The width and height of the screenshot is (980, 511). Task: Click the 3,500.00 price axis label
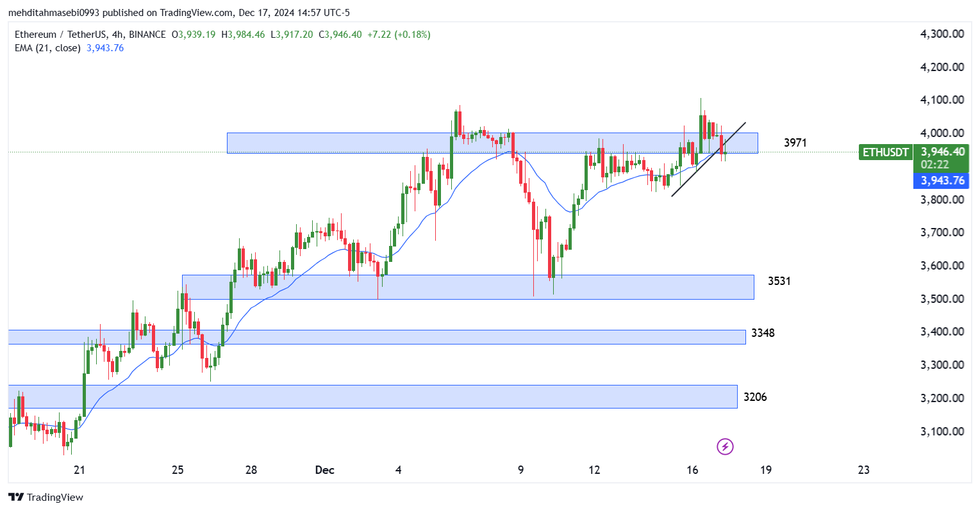[942, 299]
